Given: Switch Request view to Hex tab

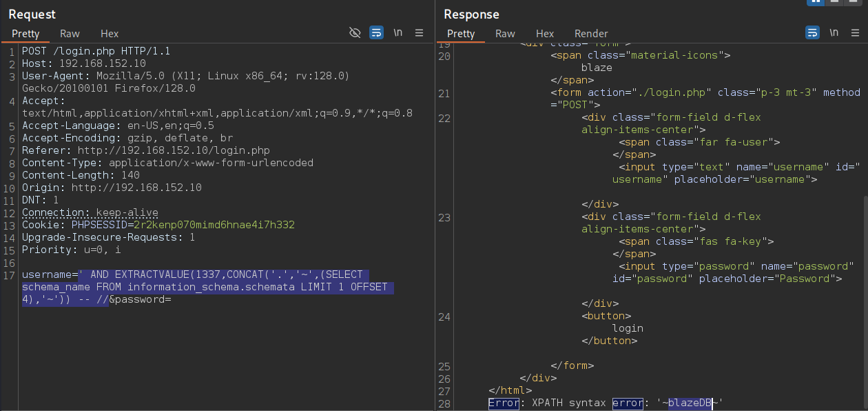Looking at the screenshot, I should point(110,33).
